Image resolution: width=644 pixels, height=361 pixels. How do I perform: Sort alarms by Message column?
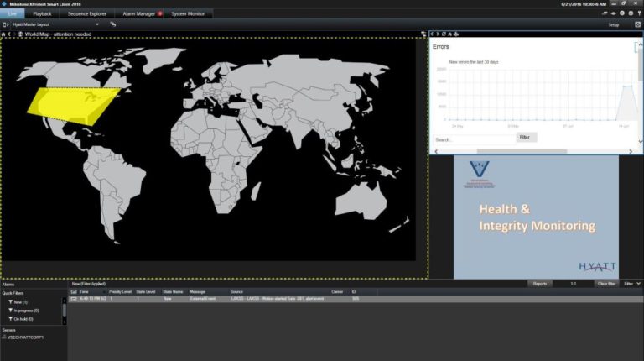point(208,292)
